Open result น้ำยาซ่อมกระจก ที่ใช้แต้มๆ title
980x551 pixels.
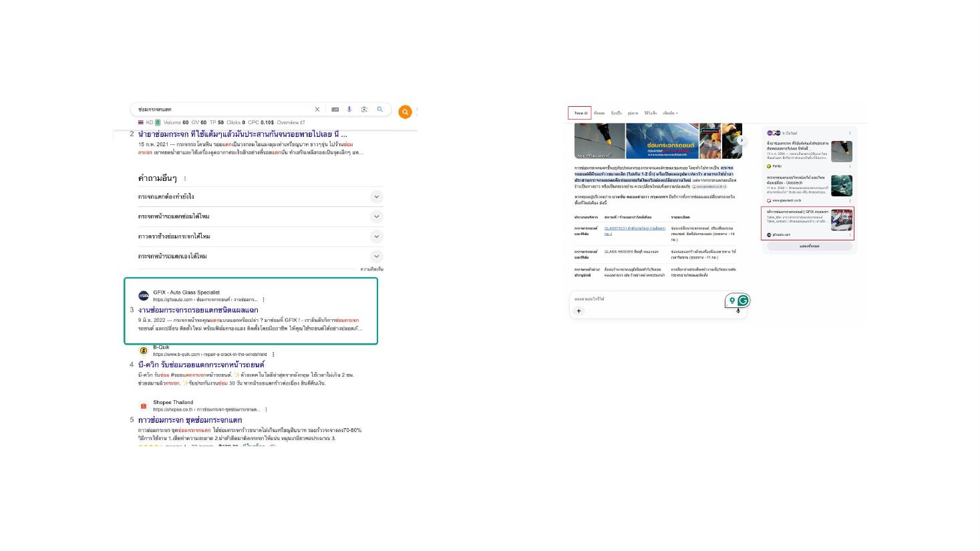tap(242, 134)
